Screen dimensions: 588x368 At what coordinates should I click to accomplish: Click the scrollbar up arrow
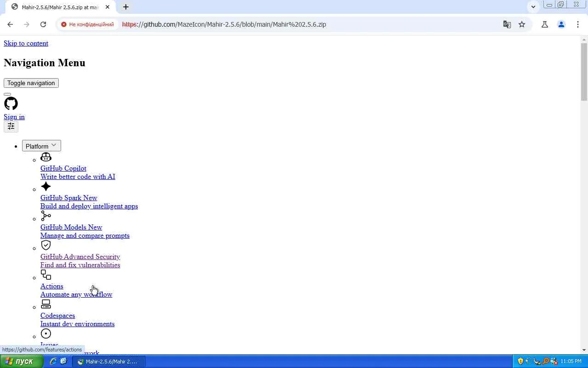click(584, 39)
